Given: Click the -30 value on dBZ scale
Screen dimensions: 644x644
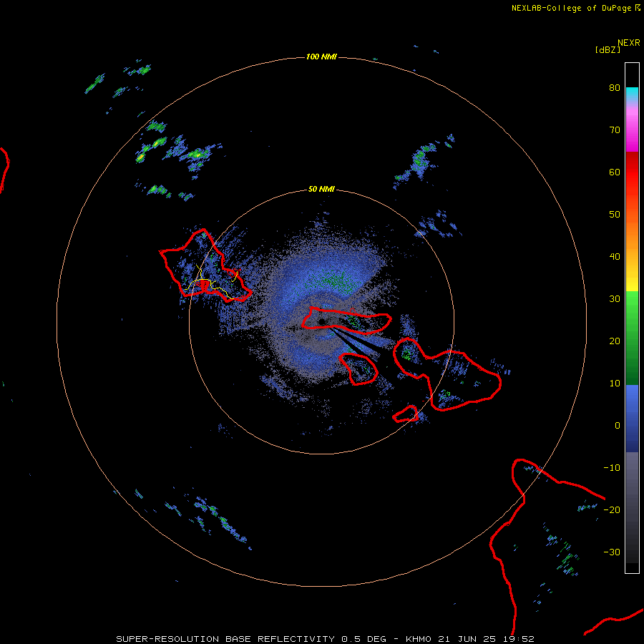Looking at the screenshot, I should (612, 552).
